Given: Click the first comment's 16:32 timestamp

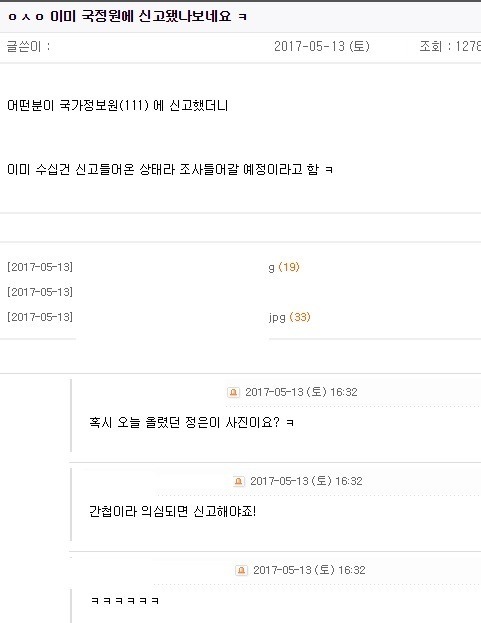Looking at the screenshot, I should point(344,392).
